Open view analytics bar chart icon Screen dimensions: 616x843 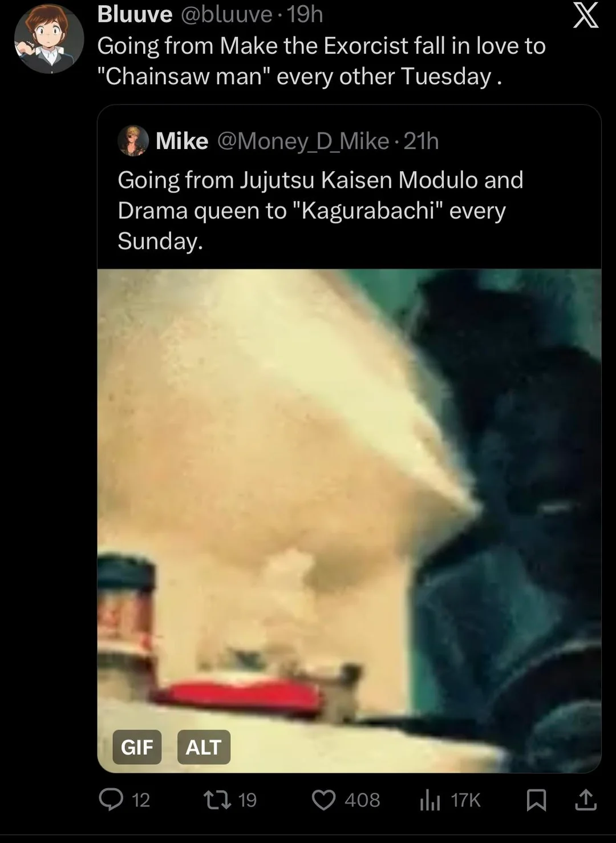tap(430, 800)
